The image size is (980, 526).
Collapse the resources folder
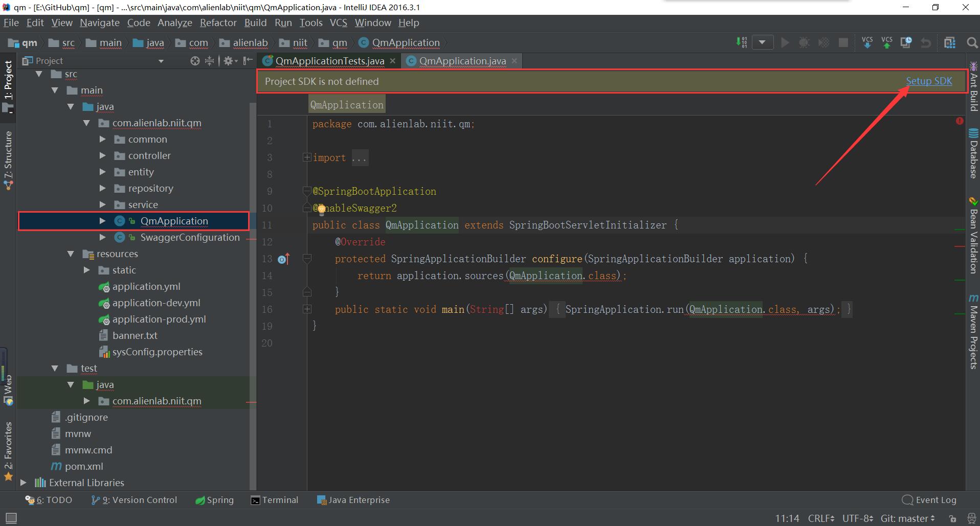71,254
